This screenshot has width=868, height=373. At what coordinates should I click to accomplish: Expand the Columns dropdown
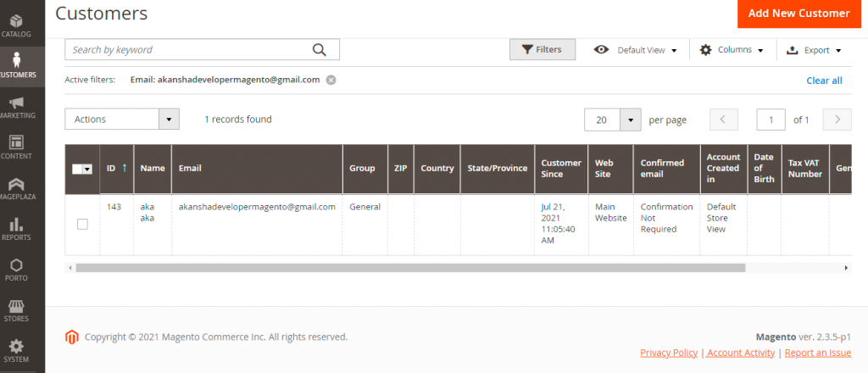tap(732, 50)
